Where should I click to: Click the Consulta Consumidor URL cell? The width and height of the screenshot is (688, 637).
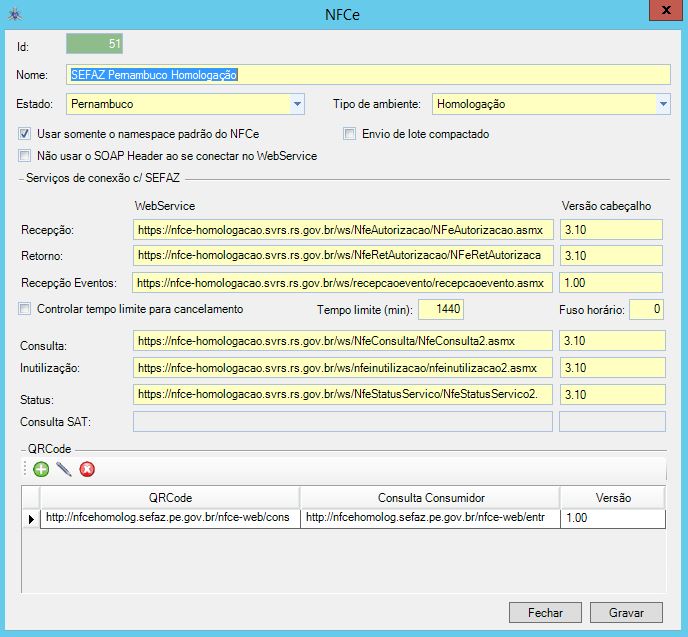click(x=428, y=518)
